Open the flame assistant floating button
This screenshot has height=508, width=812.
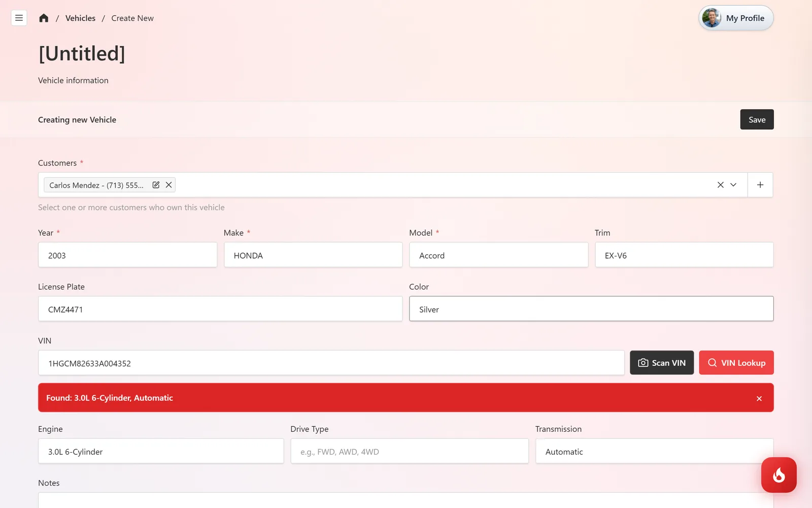click(x=779, y=475)
